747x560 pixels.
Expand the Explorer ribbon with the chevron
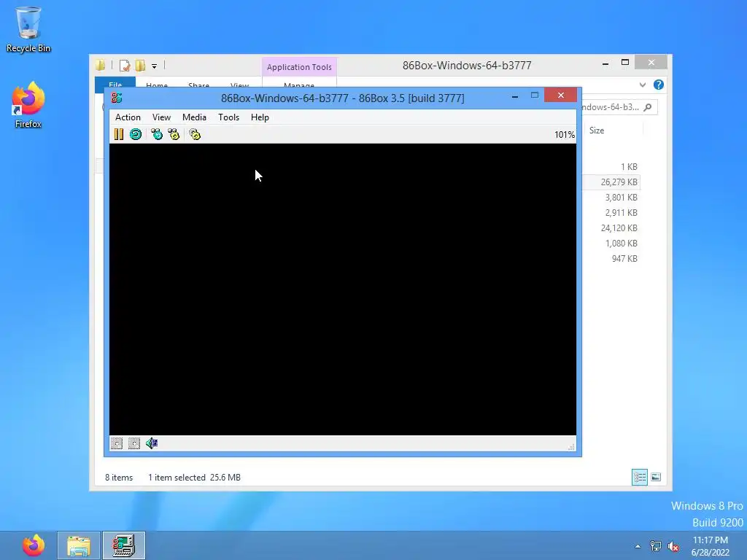pos(643,85)
